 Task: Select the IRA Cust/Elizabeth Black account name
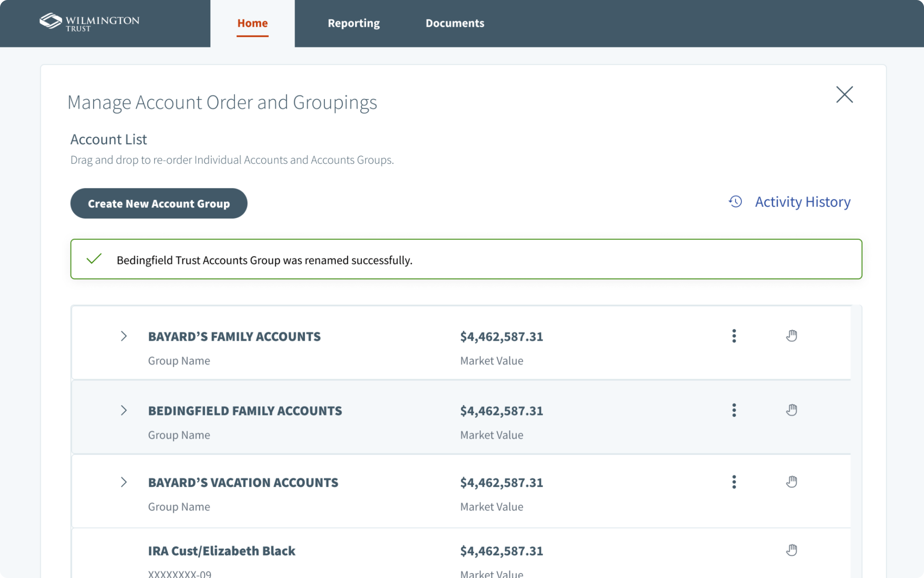pyautogui.click(x=221, y=551)
